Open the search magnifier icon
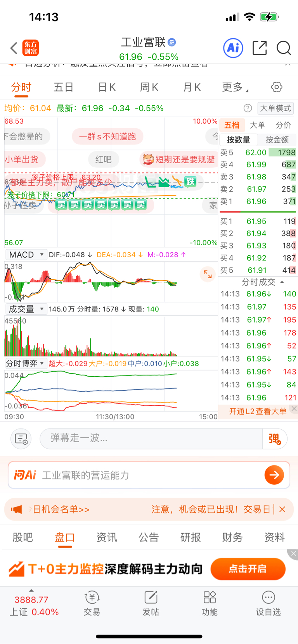298x644 pixels. pos(284,48)
